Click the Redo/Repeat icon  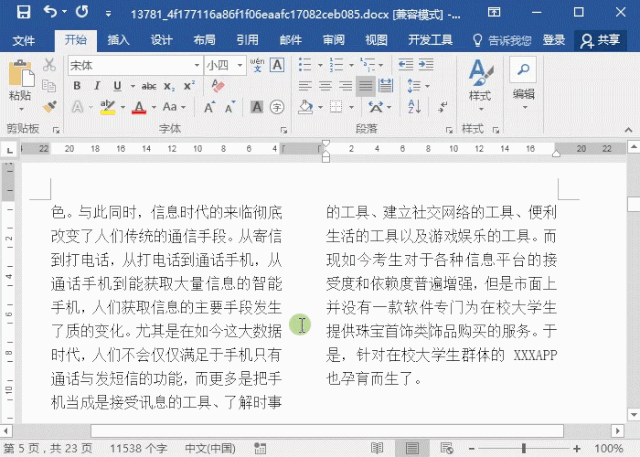point(82,12)
